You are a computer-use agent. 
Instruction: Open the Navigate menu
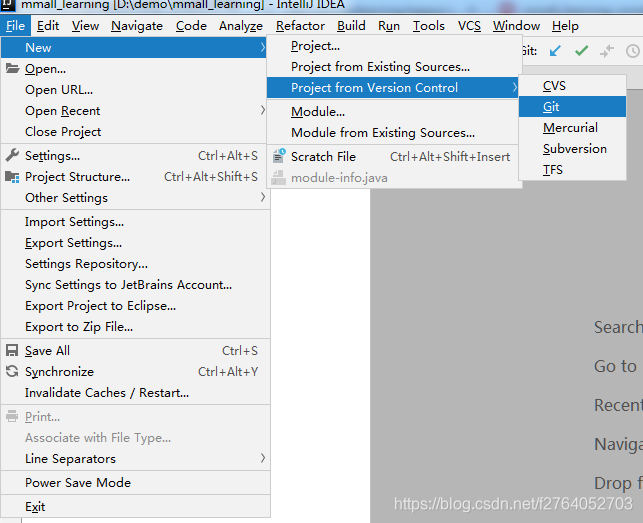pos(137,26)
